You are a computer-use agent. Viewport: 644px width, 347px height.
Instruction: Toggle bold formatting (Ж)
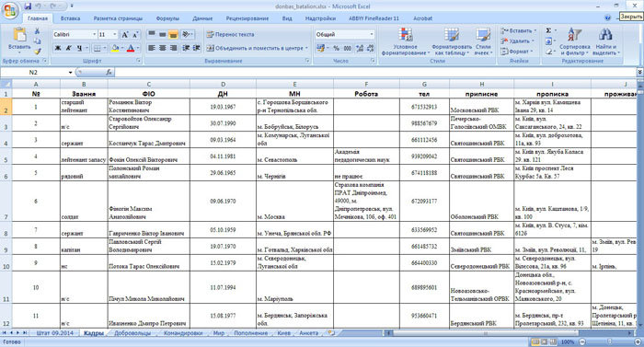[x=58, y=48]
